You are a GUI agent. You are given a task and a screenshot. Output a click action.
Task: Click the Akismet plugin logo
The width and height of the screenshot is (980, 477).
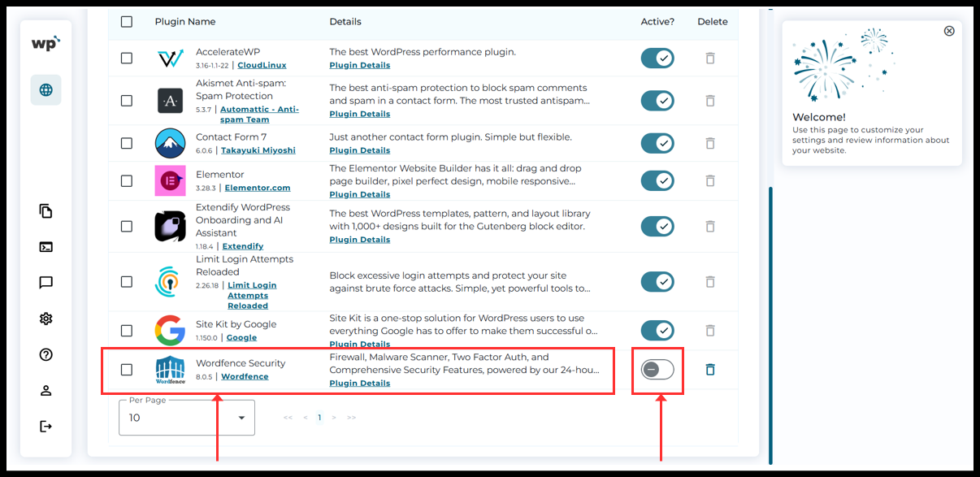point(170,101)
